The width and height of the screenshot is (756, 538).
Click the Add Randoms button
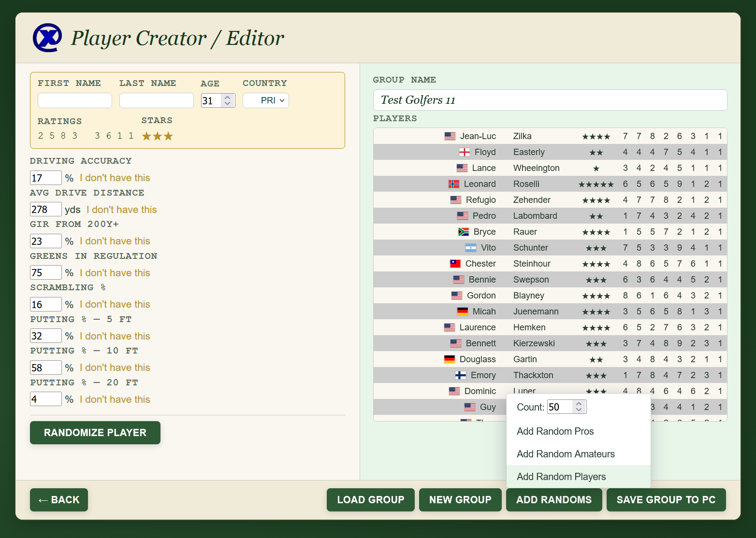[554, 500]
